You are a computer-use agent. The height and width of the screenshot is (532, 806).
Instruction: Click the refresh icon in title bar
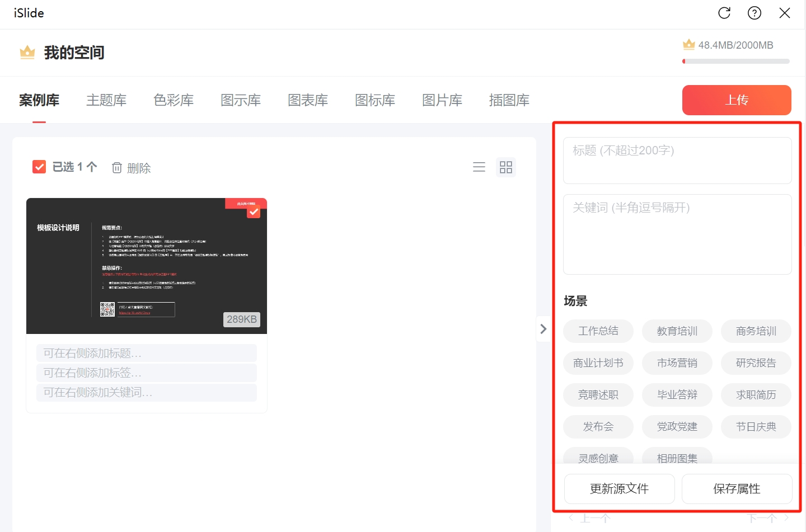point(724,13)
